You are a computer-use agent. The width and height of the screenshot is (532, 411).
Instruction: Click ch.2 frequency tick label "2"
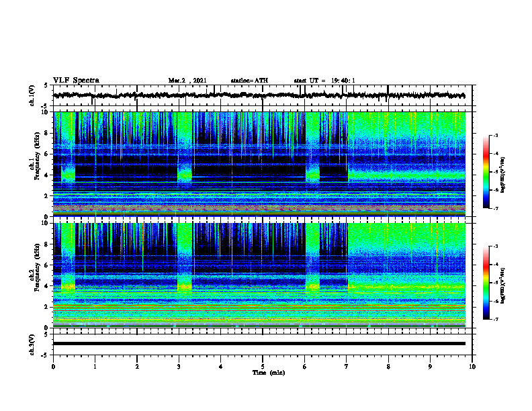pos(47,307)
